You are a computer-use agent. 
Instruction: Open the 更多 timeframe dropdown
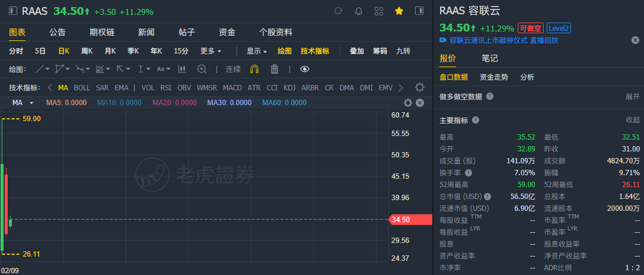(211, 51)
